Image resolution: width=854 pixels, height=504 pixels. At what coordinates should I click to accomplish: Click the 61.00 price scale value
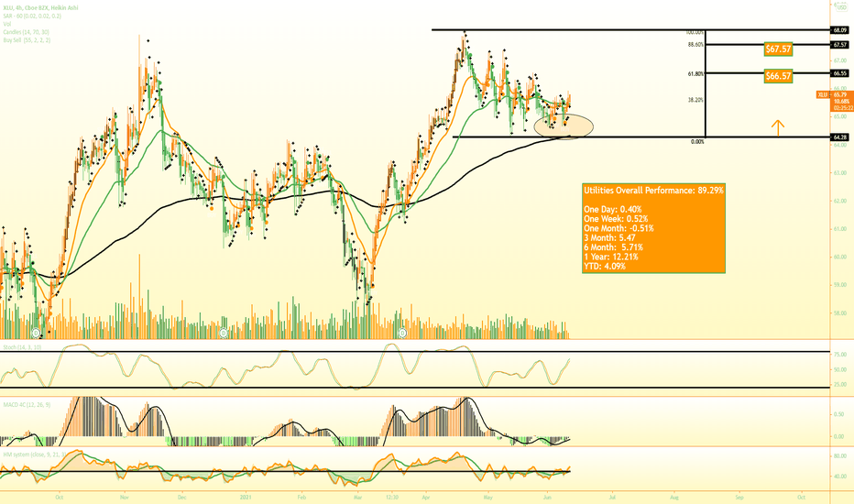point(839,229)
